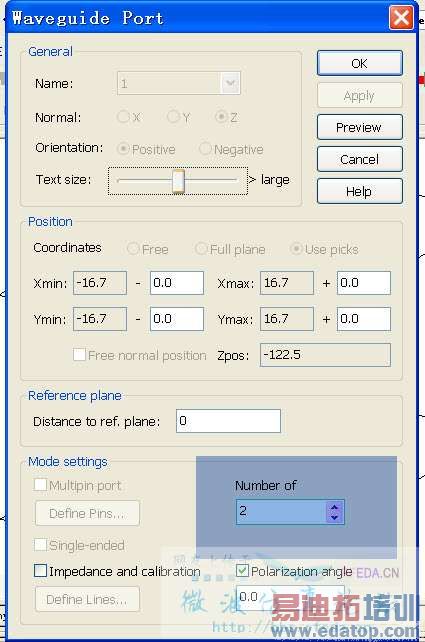
Task: Click the Text size slider handle
Action: point(178,181)
